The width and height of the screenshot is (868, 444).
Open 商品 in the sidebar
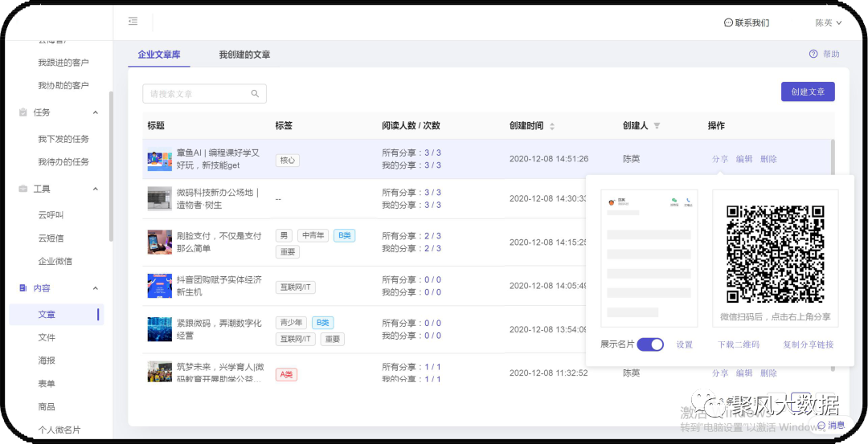47,407
